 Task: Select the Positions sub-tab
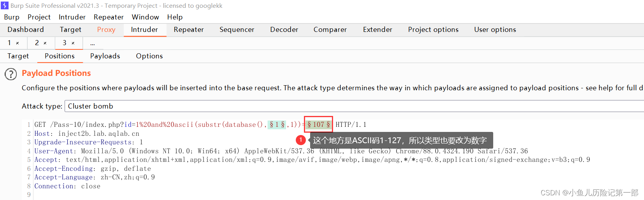tap(59, 56)
